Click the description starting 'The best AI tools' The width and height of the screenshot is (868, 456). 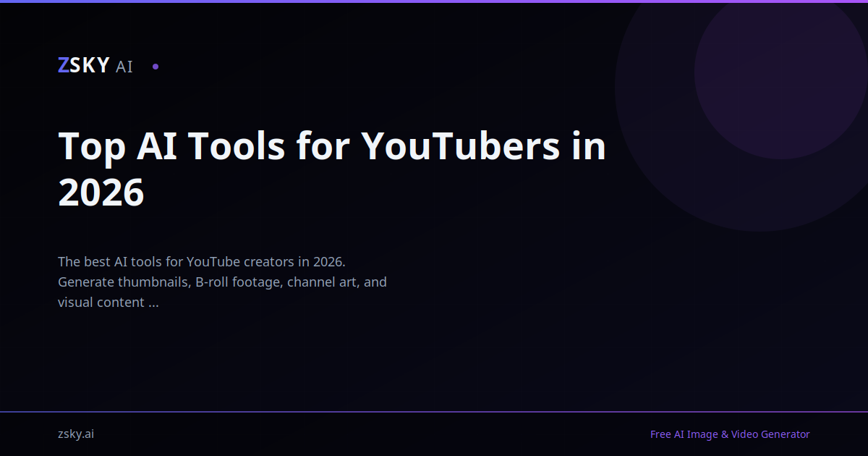pyautogui.click(x=222, y=282)
